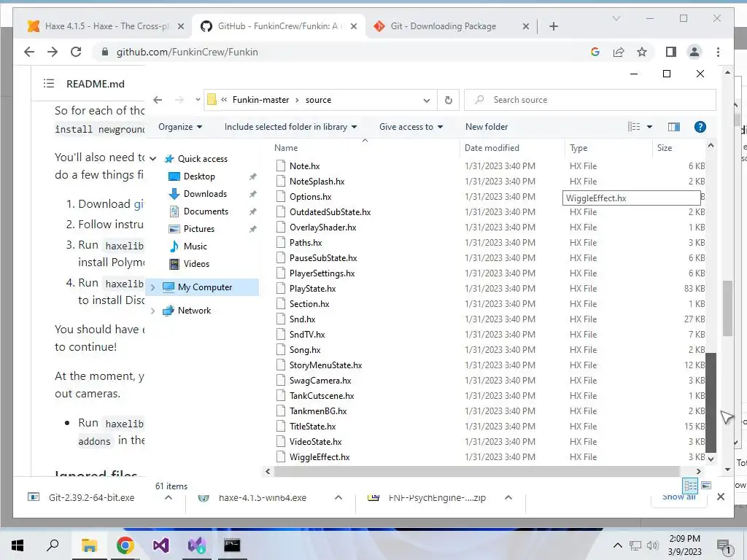The height and width of the screenshot is (560, 747).
Task: Click Show all downloads button
Action: (679, 497)
